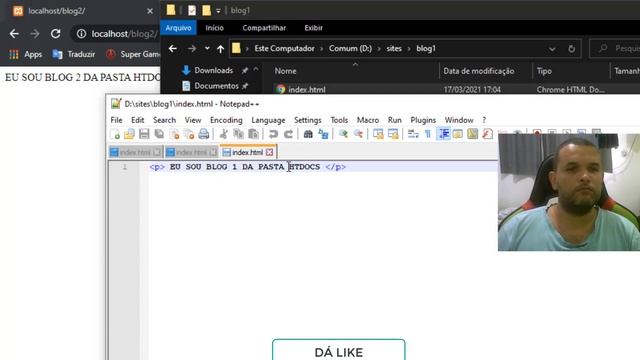Save the document with the floppy icon
Image resolution: width=640 pixels, height=360 pixels.
click(144, 134)
